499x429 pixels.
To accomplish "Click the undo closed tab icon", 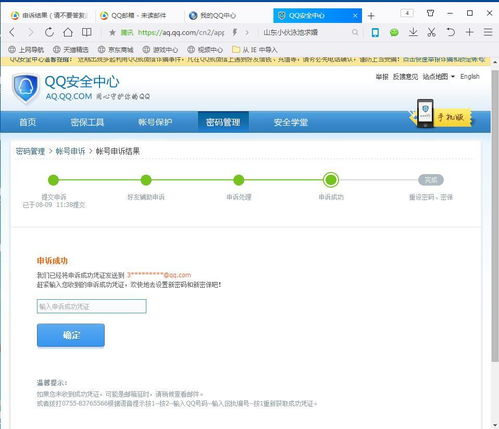I will pos(450,32).
